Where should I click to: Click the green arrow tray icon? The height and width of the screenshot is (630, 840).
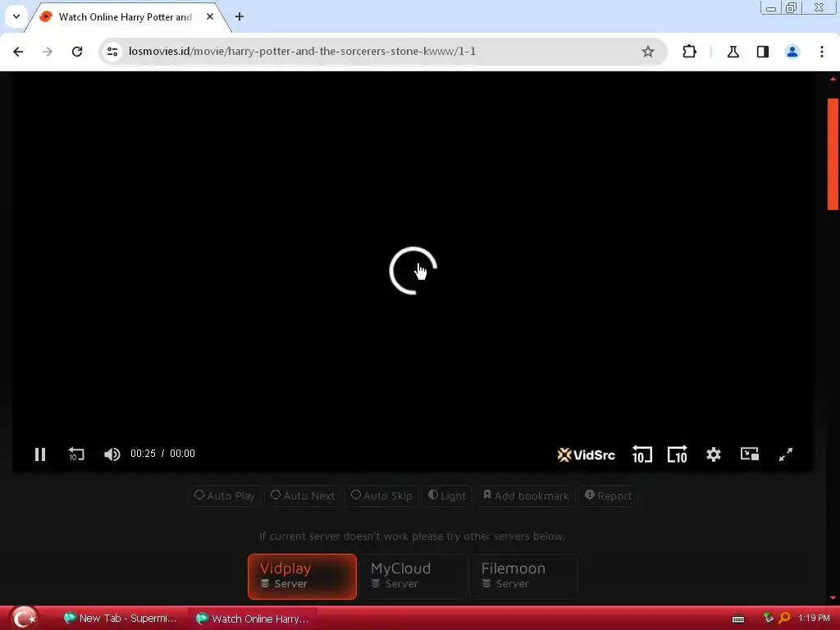[x=768, y=618]
